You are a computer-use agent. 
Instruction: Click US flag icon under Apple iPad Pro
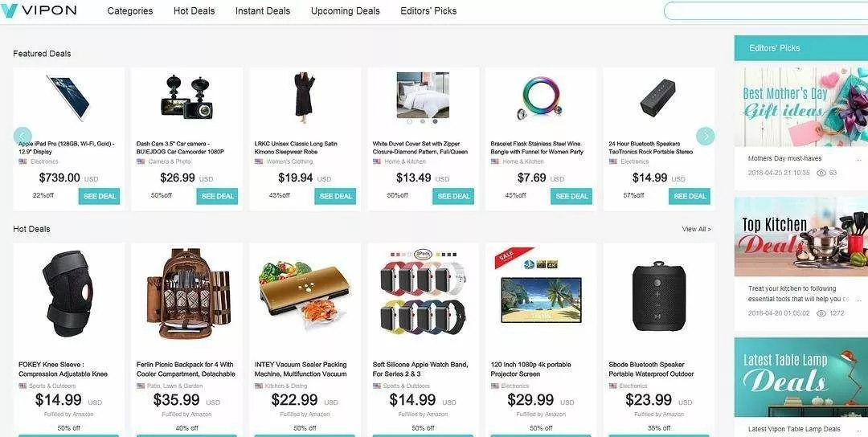(23, 161)
